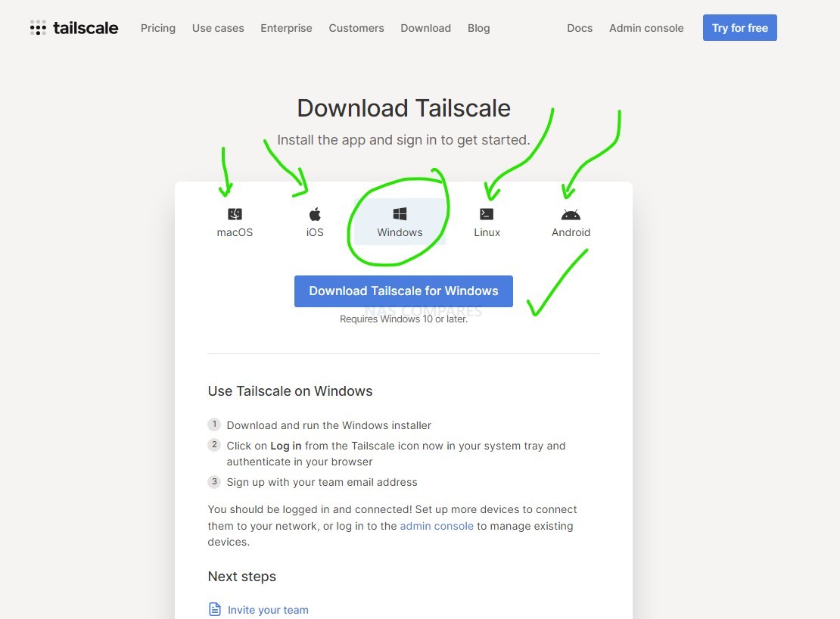Click the Tailscale dots logo icon

38,28
